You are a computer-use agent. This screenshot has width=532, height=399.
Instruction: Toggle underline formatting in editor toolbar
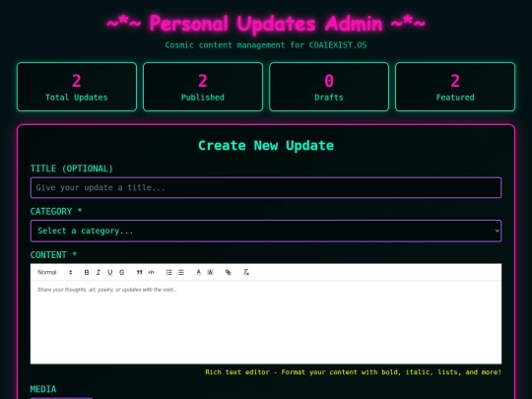[x=110, y=272]
